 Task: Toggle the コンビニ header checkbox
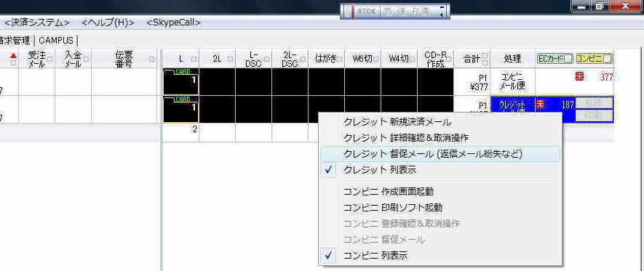point(608,59)
